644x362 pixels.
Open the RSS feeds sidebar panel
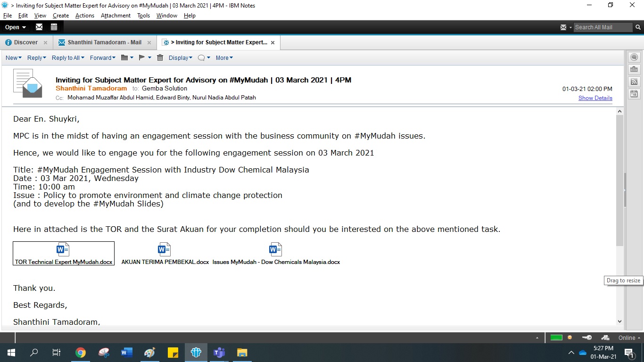(634, 82)
